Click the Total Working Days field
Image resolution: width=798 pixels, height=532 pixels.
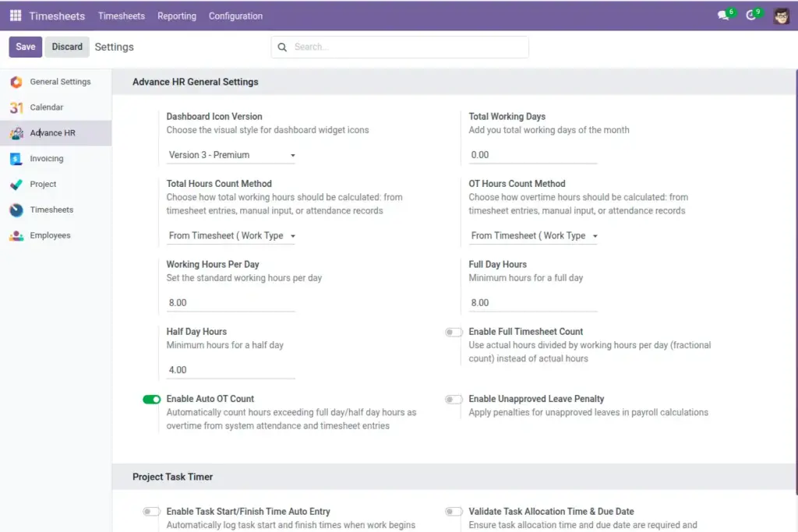(533, 155)
